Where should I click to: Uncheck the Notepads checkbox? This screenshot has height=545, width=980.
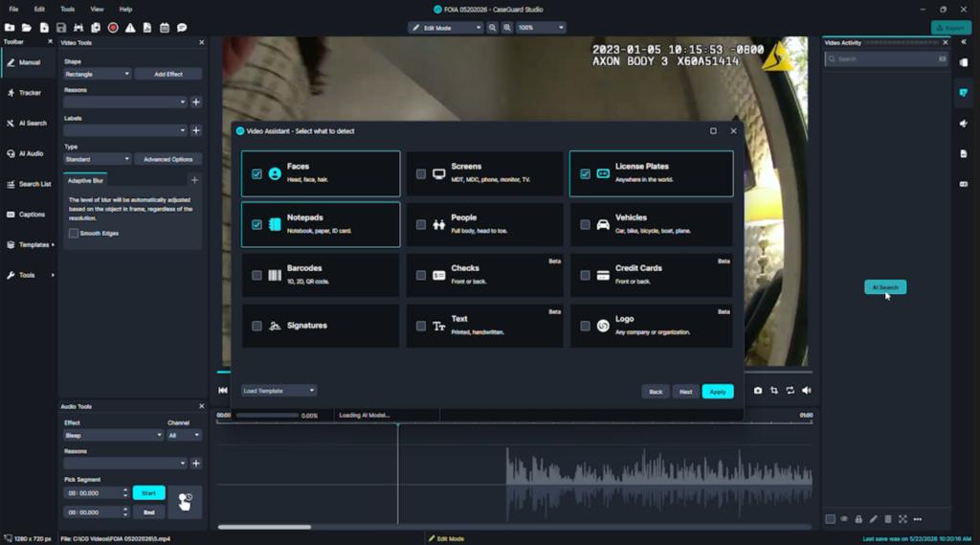pos(256,225)
